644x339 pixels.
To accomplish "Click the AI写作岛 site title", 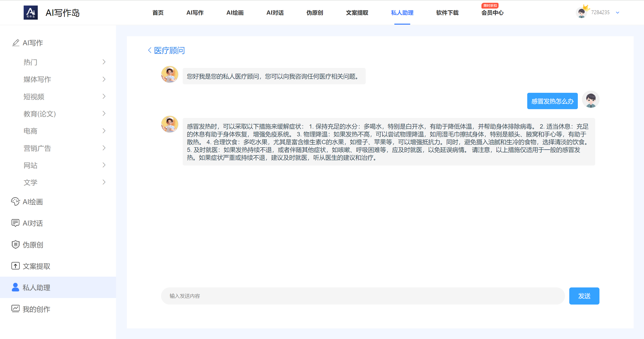I will (x=63, y=13).
